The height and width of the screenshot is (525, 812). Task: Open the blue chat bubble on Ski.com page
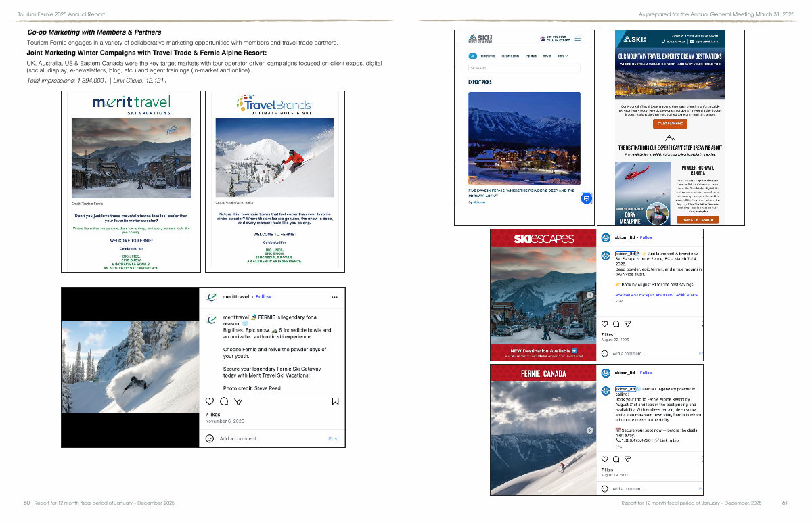click(587, 198)
